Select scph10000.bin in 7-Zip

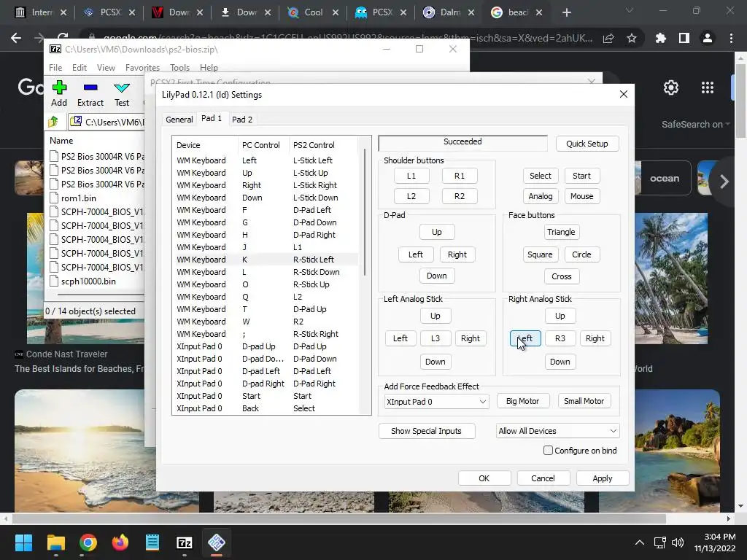[x=88, y=281]
